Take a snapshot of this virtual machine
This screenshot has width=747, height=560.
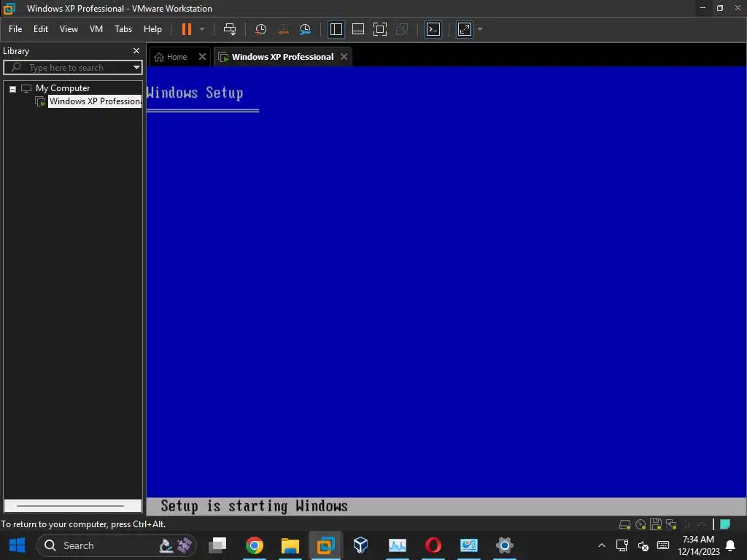260,29
